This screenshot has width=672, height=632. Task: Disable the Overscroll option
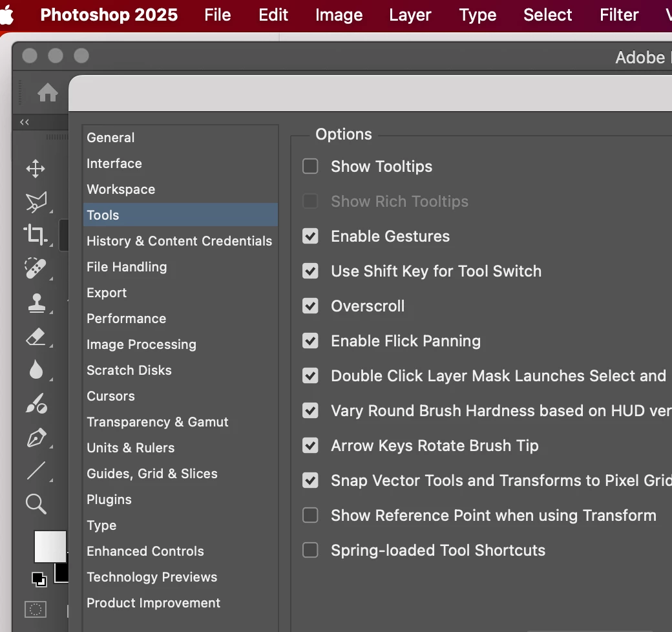click(310, 306)
